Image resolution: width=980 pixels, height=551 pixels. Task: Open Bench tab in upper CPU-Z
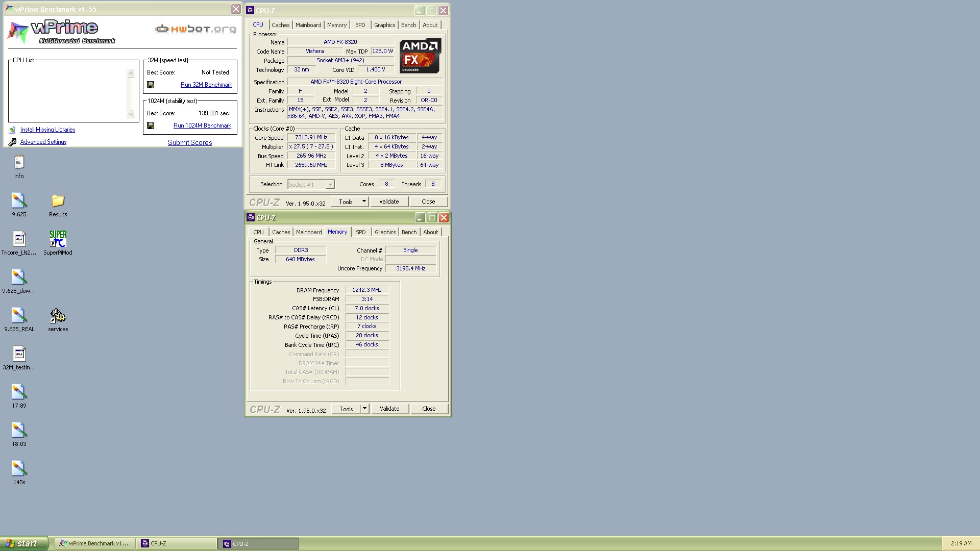click(408, 25)
